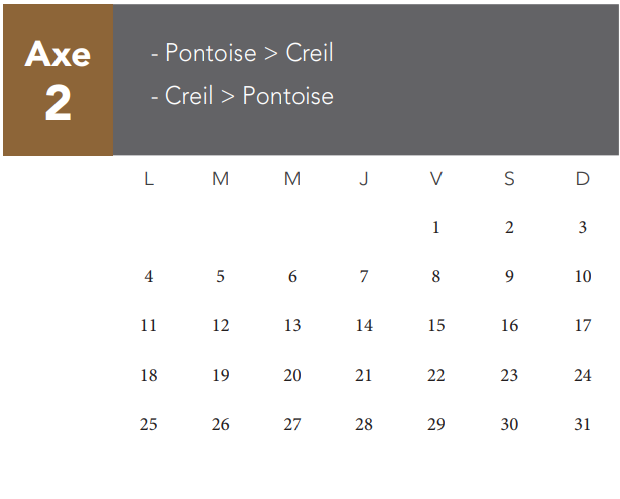Select day 10 in the calendar

click(582, 276)
